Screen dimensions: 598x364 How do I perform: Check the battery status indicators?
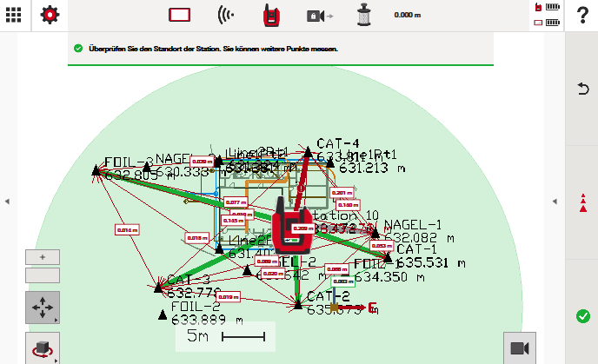pyautogui.click(x=547, y=15)
